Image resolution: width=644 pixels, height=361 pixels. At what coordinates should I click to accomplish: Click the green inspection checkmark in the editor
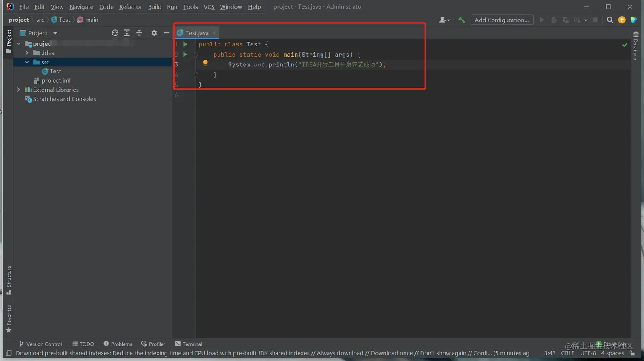point(625,45)
